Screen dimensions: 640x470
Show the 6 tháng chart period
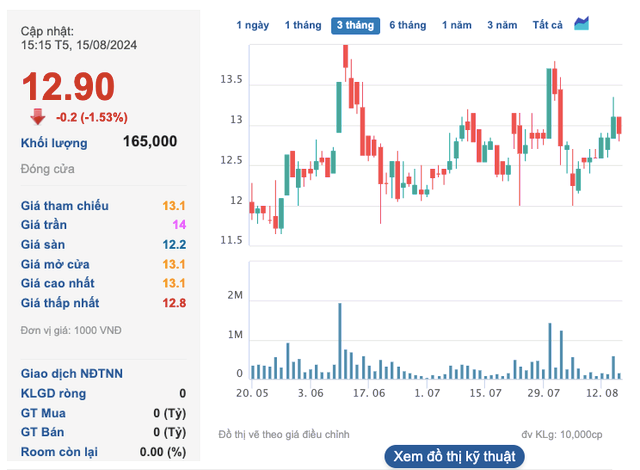[408, 25]
